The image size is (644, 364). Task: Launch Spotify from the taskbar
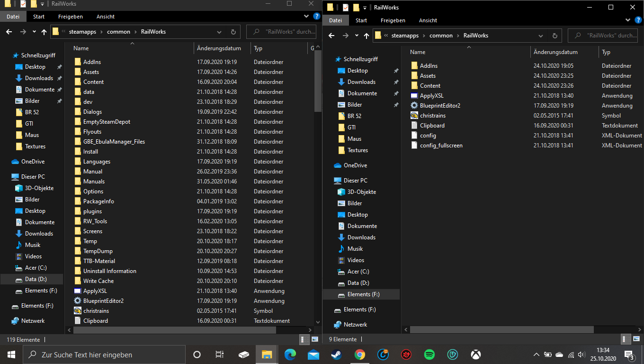click(429, 355)
